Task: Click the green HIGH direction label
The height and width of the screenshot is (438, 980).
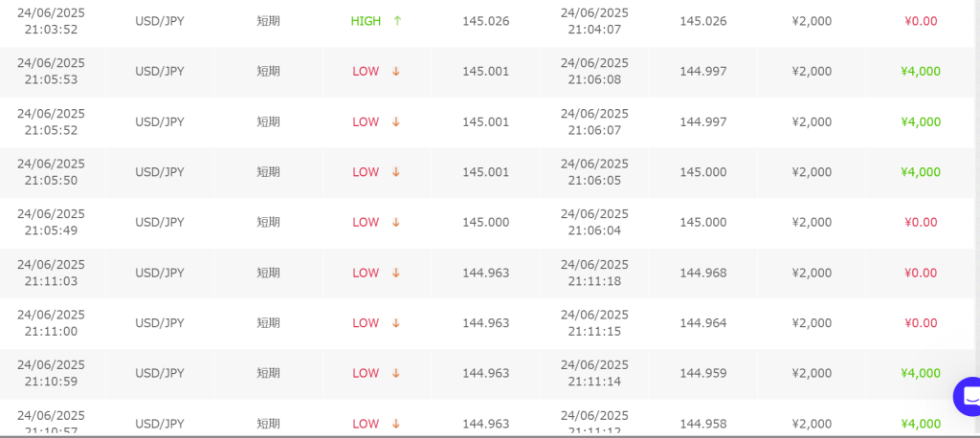Action: tap(366, 21)
